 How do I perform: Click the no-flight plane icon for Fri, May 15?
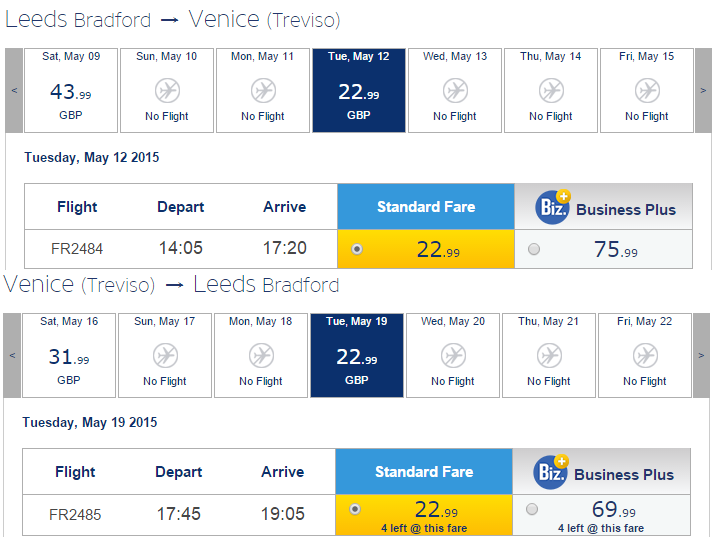click(647, 90)
